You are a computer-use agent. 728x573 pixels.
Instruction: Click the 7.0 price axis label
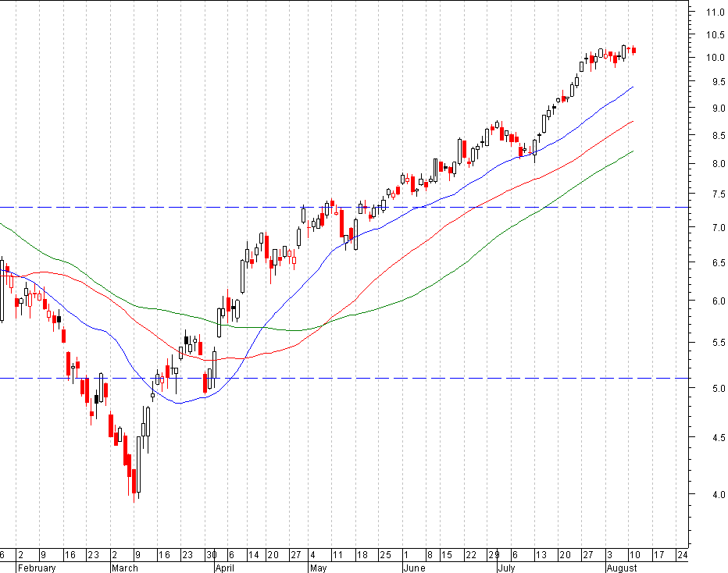[x=718, y=228]
